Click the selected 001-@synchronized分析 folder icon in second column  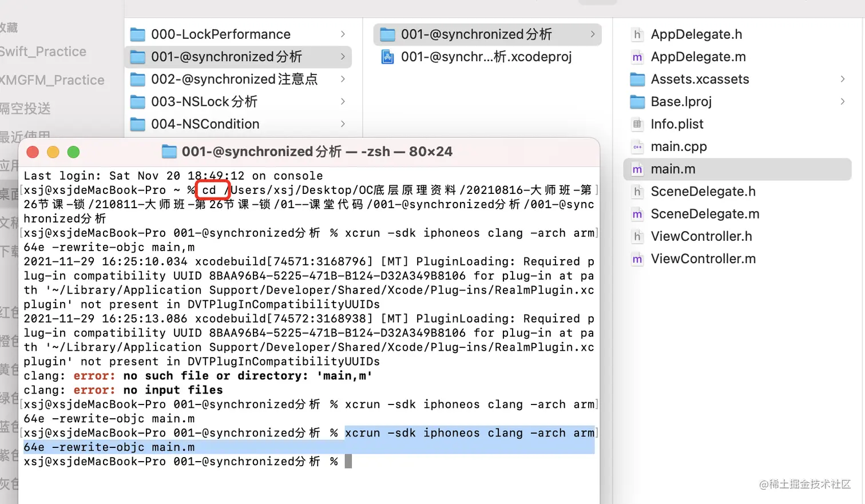click(388, 34)
